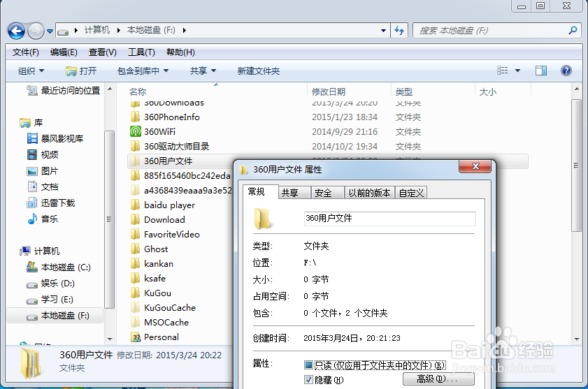Select 学习 (E:) drive
This screenshot has width=588, height=389.
point(50,300)
